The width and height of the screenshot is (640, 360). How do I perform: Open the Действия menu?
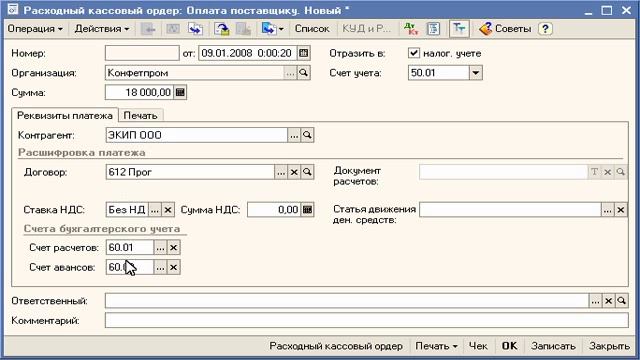click(102, 29)
